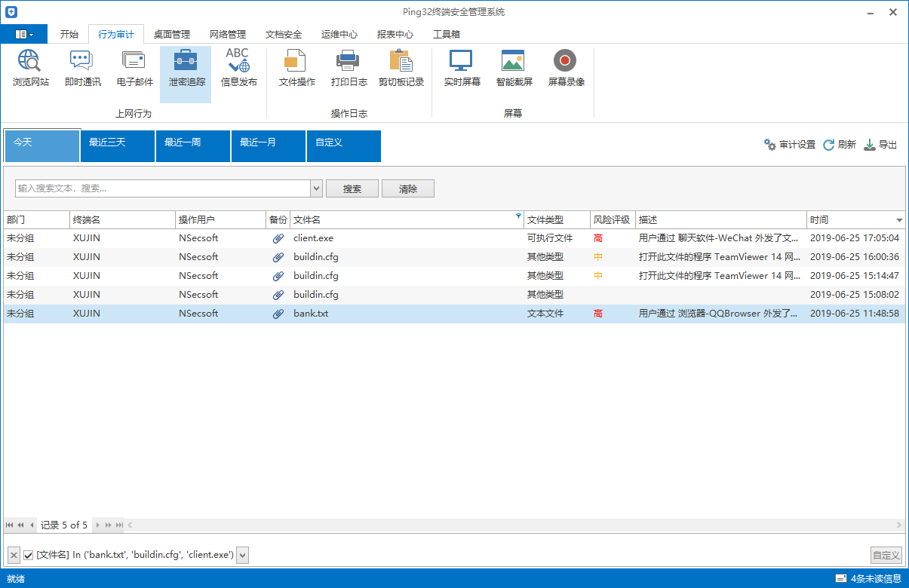Select 最近一周 time range

[x=193, y=146]
